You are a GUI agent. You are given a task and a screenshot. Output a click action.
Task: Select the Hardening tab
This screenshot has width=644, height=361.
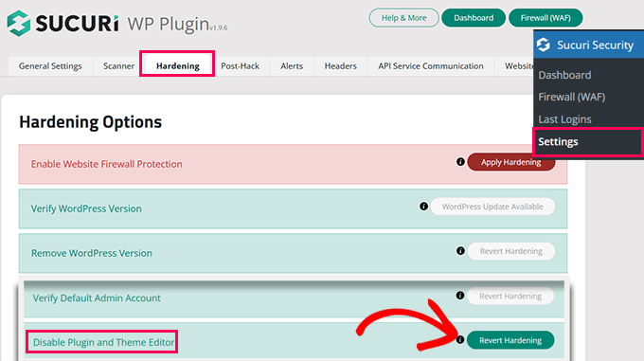tap(177, 65)
